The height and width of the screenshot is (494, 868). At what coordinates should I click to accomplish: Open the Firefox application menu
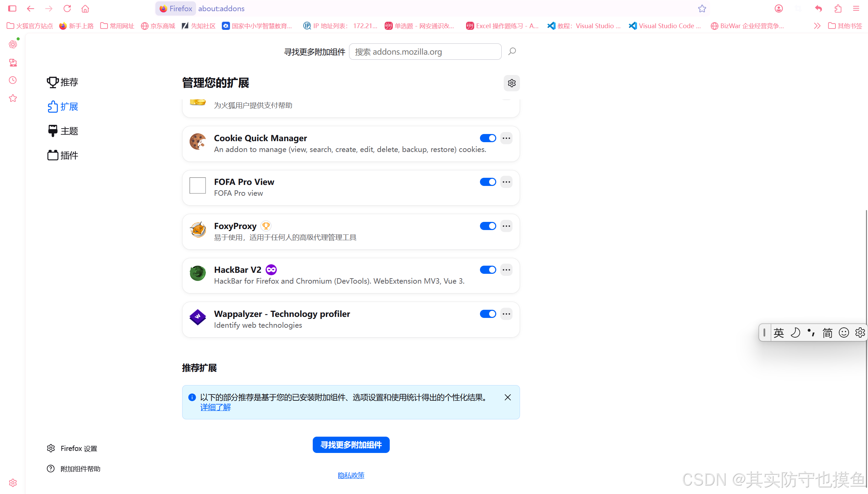856,8
